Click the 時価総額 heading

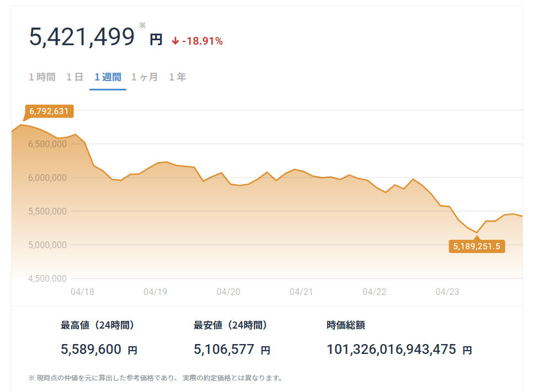[346, 325]
